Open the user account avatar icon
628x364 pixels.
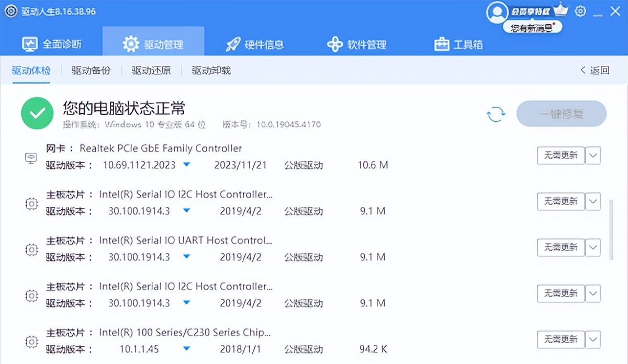click(497, 13)
